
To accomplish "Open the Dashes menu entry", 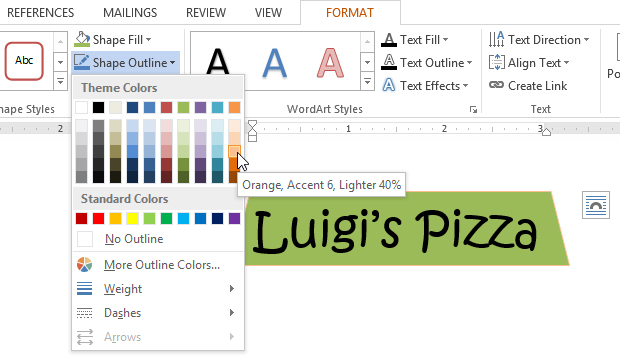I will 158,313.
